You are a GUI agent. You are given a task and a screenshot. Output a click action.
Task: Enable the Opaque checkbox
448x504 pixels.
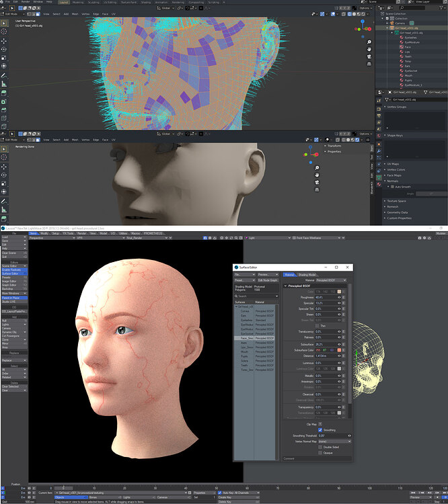point(320,453)
